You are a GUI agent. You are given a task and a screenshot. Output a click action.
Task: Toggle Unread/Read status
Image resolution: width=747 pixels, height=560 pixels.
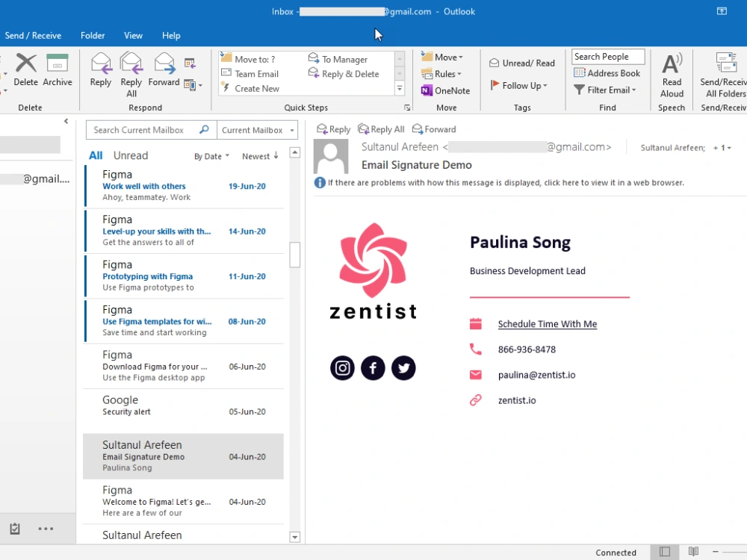[x=522, y=63]
